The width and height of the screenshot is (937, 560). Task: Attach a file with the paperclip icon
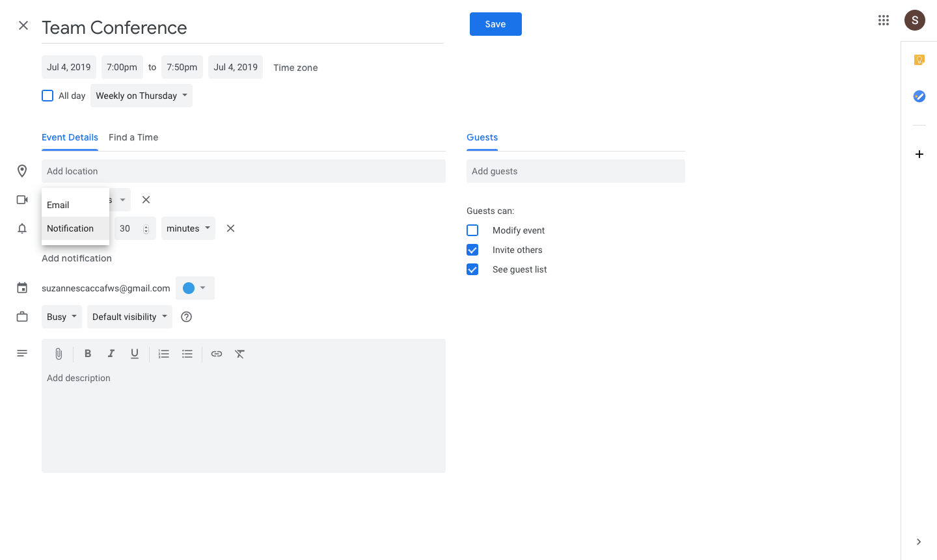click(59, 354)
